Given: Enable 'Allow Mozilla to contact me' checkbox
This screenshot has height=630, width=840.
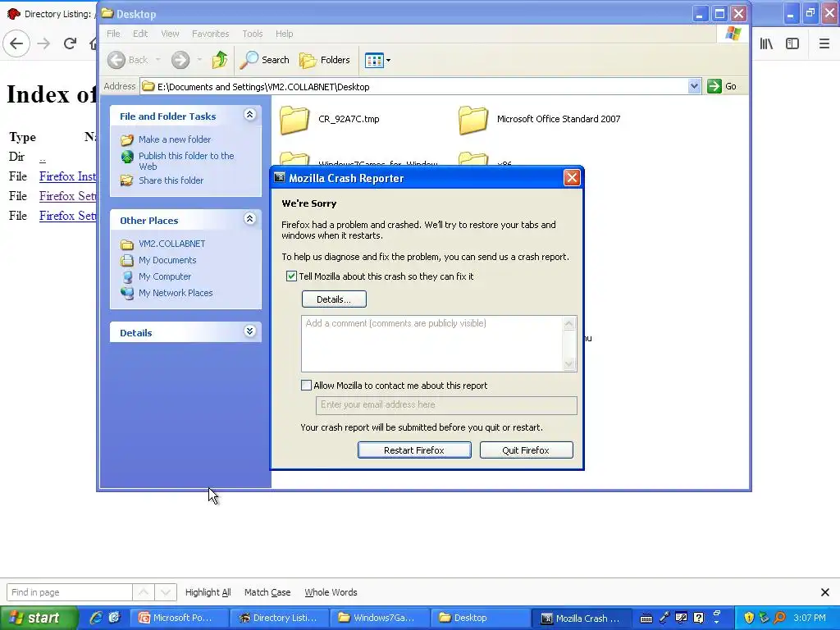Looking at the screenshot, I should (307, 386).
